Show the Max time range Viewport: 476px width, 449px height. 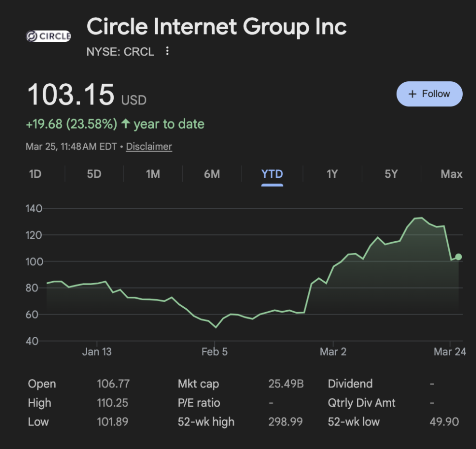tap(451, 174)
